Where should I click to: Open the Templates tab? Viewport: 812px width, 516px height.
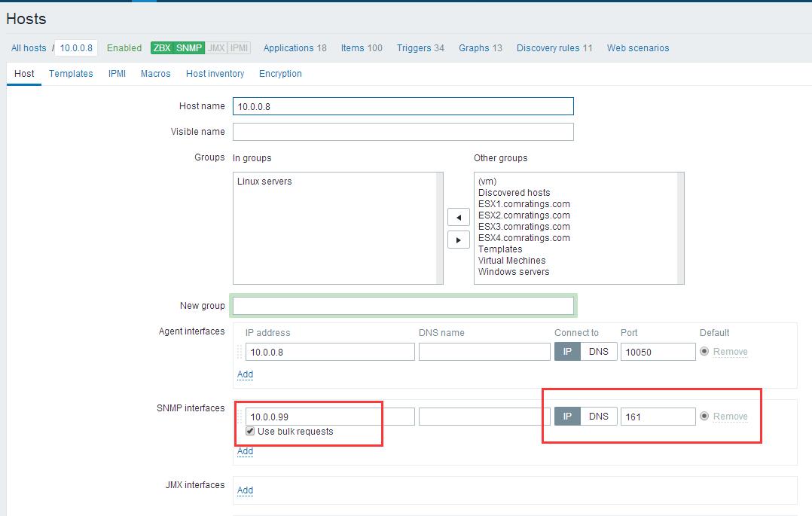[x=71, y=74]
